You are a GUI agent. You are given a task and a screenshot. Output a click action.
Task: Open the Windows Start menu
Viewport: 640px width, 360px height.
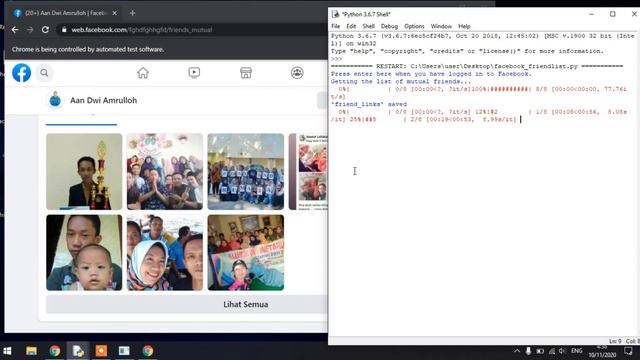coord(7,351)
